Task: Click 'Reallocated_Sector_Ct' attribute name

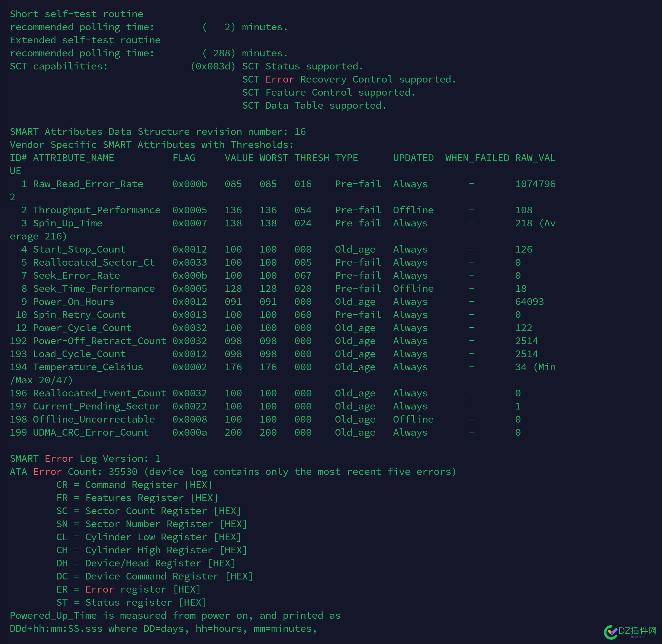Action: pos(94,262)
